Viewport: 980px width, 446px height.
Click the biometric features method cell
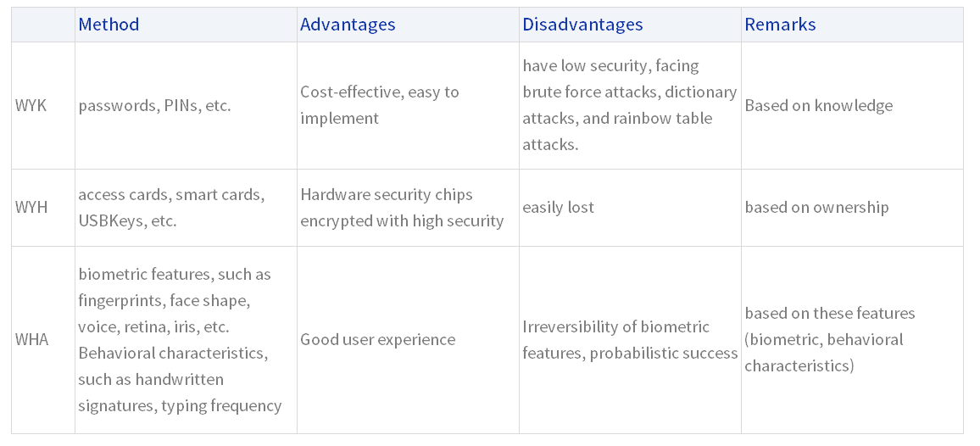click(186, 340)
